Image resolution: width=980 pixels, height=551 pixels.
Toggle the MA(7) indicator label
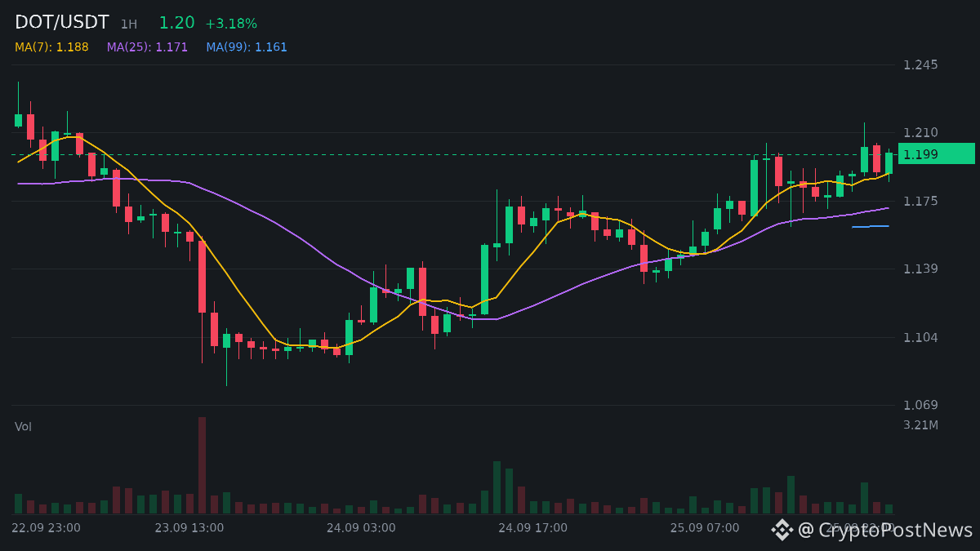pos(51,47)
